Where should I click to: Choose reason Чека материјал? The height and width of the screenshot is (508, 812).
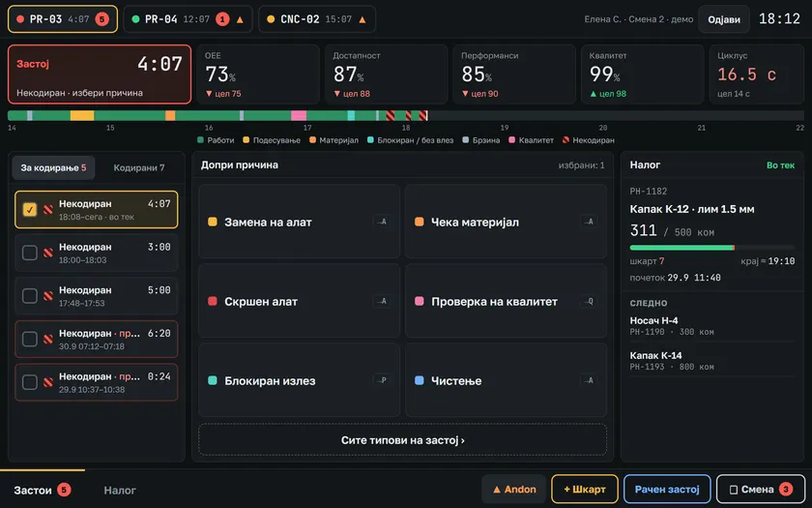pos(506,222)
